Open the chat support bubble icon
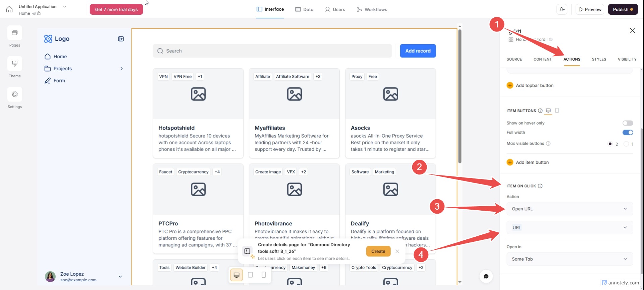The width and height of the screenshot is (644, 290). click(486, 276)
